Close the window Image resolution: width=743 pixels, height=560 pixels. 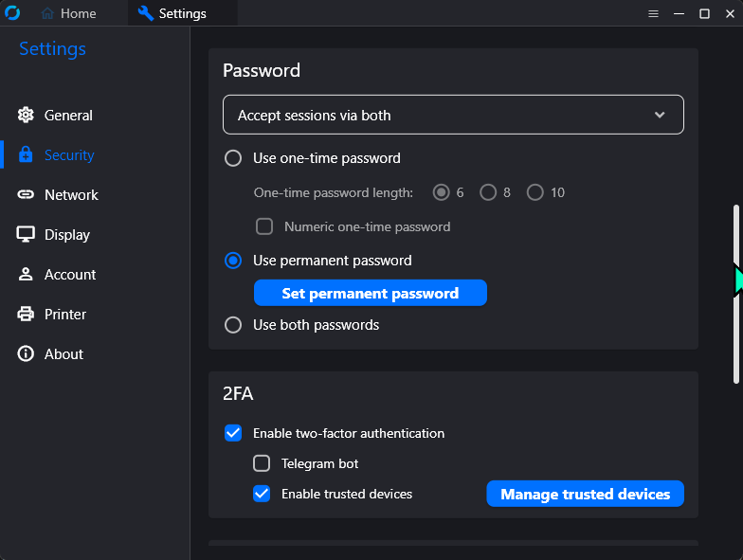pos(730,13)
